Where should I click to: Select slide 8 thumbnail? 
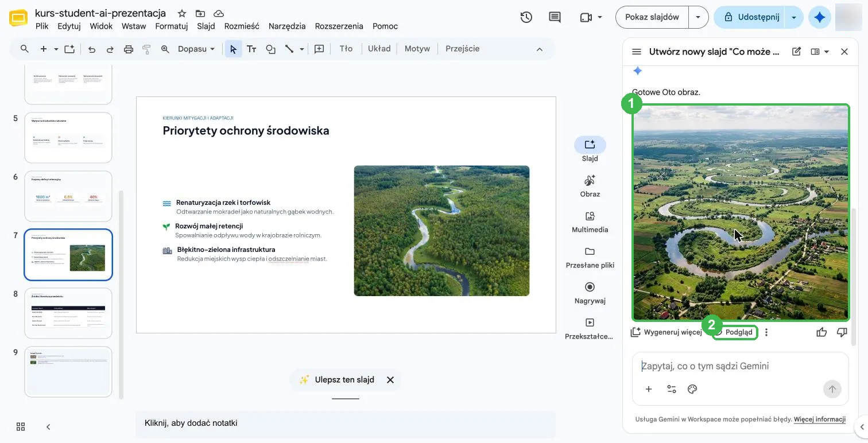pyautogui.click(x=68, y=313)
